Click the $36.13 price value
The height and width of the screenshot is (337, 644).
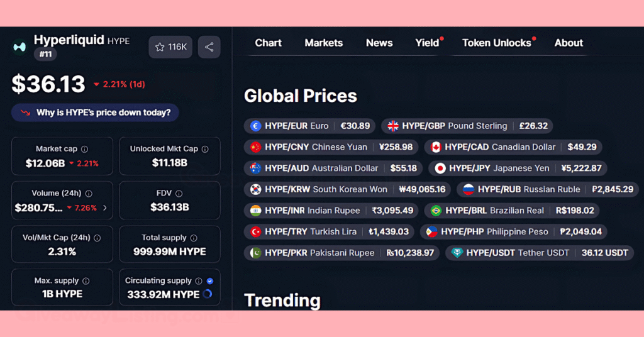pos(48,84)
